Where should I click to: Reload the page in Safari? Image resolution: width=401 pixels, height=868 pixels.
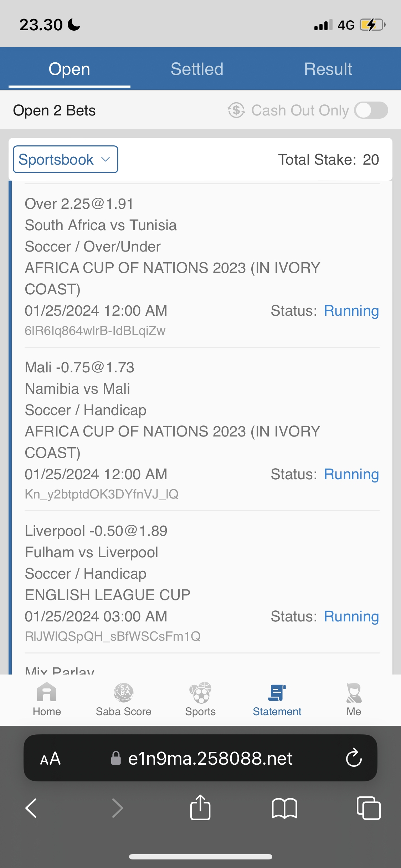click(354, 758)
